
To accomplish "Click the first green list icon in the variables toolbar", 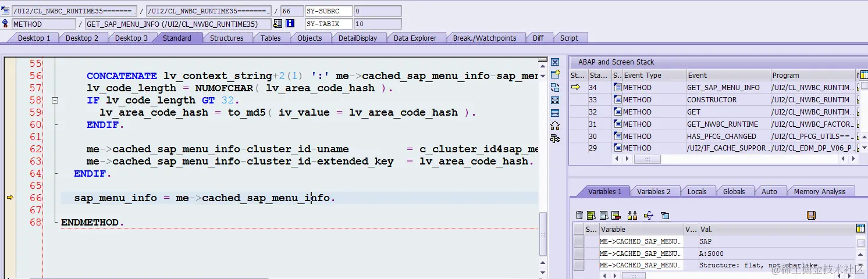I will coord(591,216).
